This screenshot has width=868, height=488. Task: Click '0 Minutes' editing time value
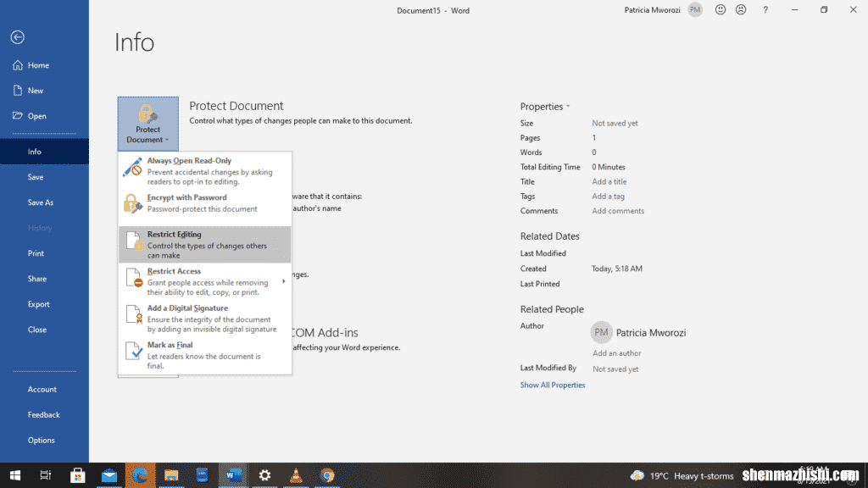click(609, 167)
